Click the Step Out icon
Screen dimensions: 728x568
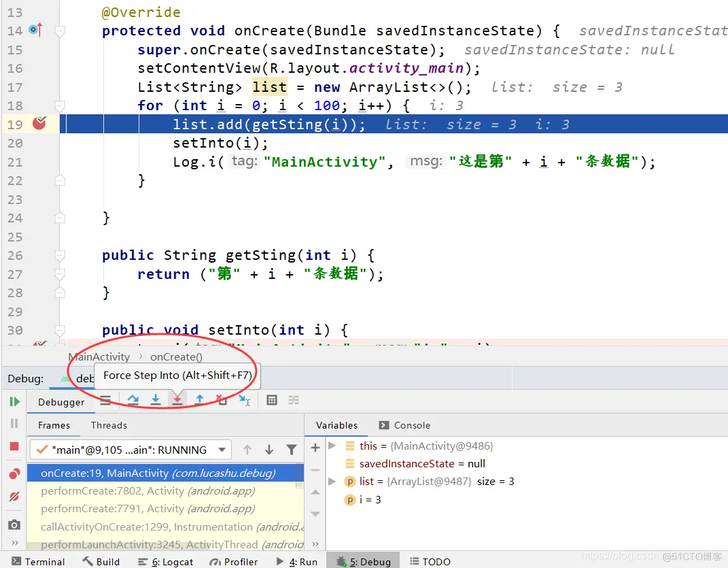click(199, 399)
